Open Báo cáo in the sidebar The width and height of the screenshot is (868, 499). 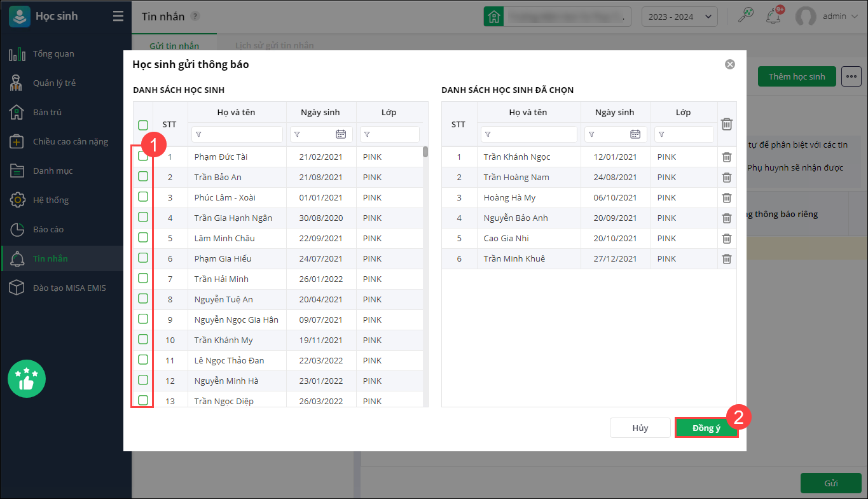click(48, 229)
